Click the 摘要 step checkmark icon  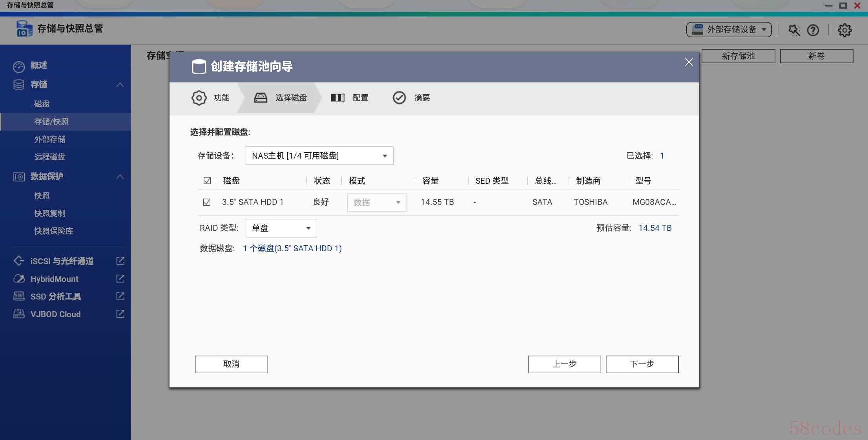[x=399, y=98]
